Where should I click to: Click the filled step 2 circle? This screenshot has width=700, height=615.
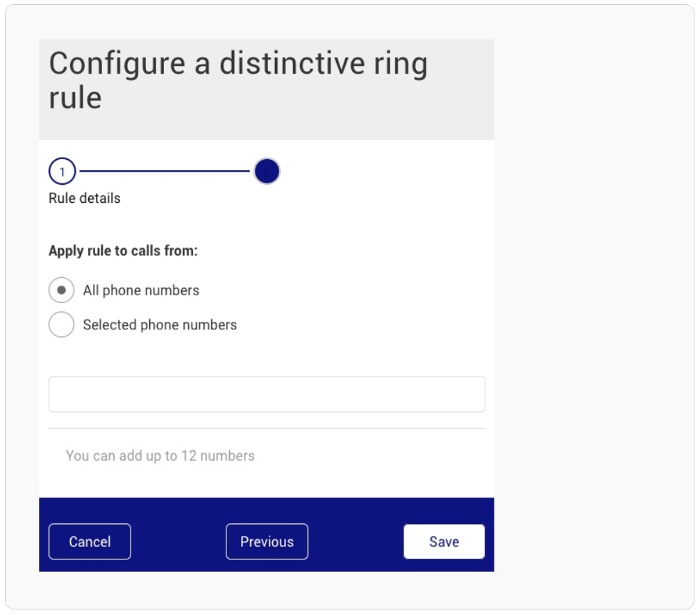(267, 171)
